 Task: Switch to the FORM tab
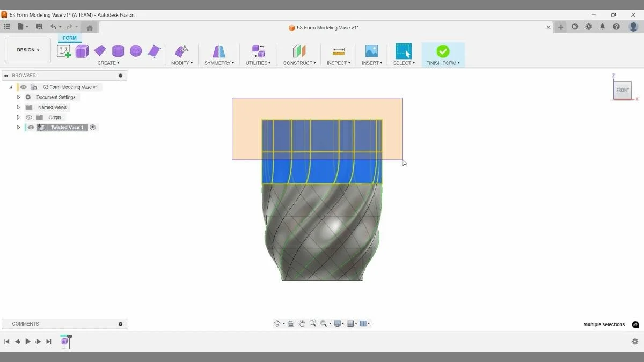click(x=70, y=38)
